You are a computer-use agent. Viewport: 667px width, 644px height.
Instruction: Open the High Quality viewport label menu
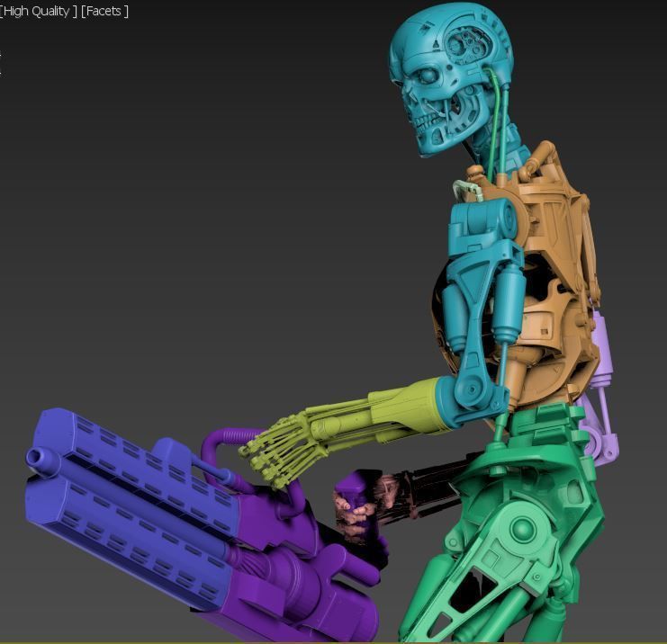pyautogui.click(x=39, y=12)
